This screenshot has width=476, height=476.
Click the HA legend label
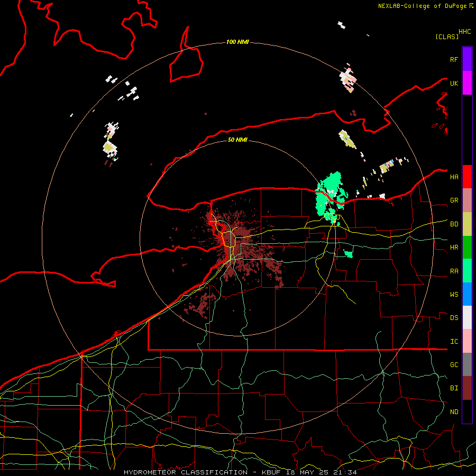[454, 177]
